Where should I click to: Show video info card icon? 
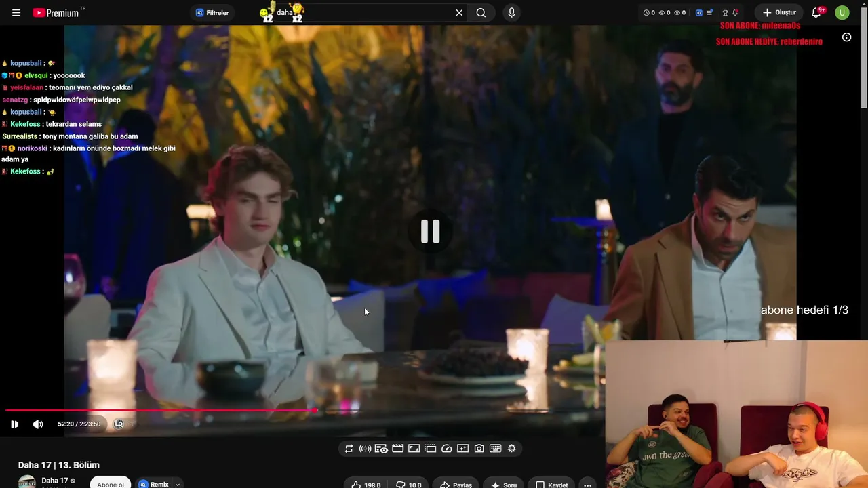pos(846,37)
